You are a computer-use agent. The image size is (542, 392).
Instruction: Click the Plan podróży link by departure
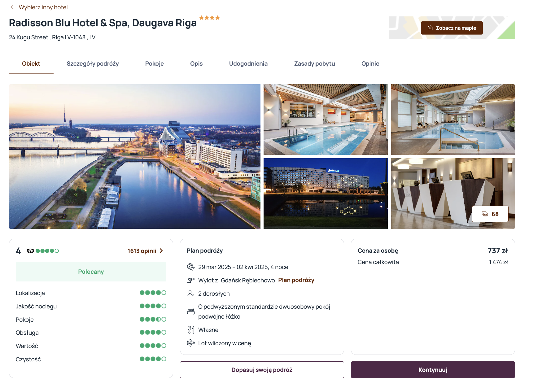pos(296,280)
